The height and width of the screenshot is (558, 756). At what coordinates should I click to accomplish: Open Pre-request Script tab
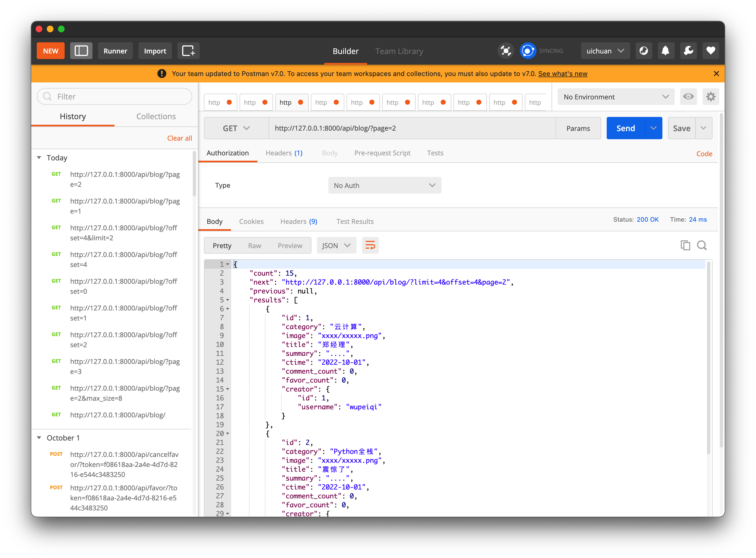coord(382,153)
